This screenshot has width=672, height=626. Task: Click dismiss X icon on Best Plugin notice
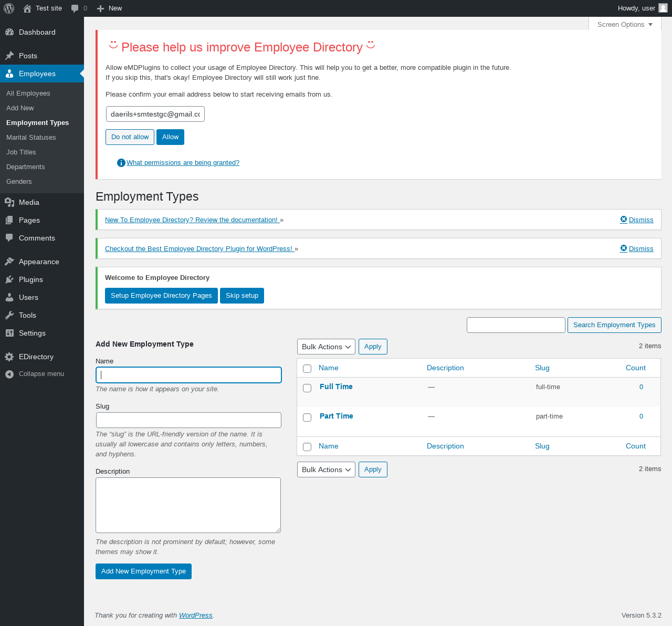coord(624,248)
